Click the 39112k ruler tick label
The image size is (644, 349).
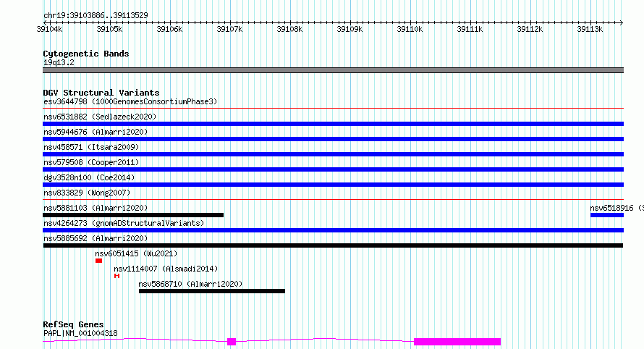click(530, 29)
